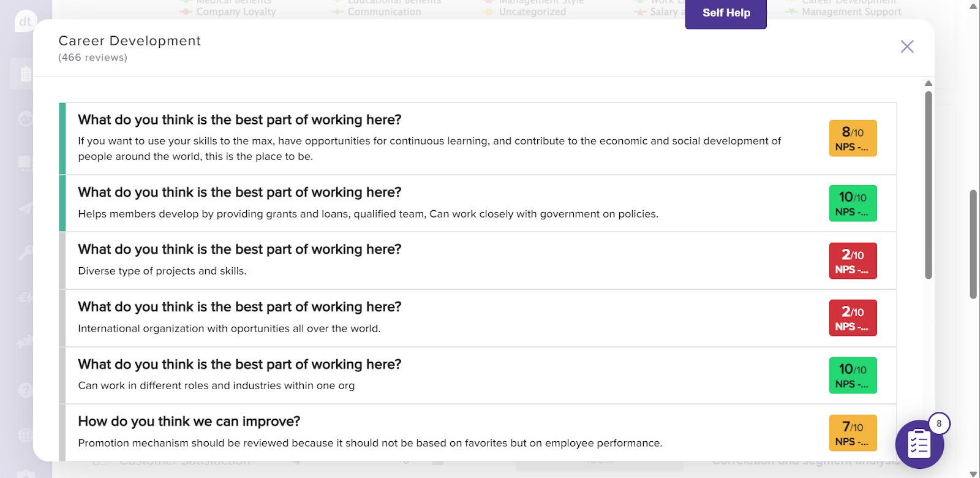Click the Company Loyalty legend item

236,12
